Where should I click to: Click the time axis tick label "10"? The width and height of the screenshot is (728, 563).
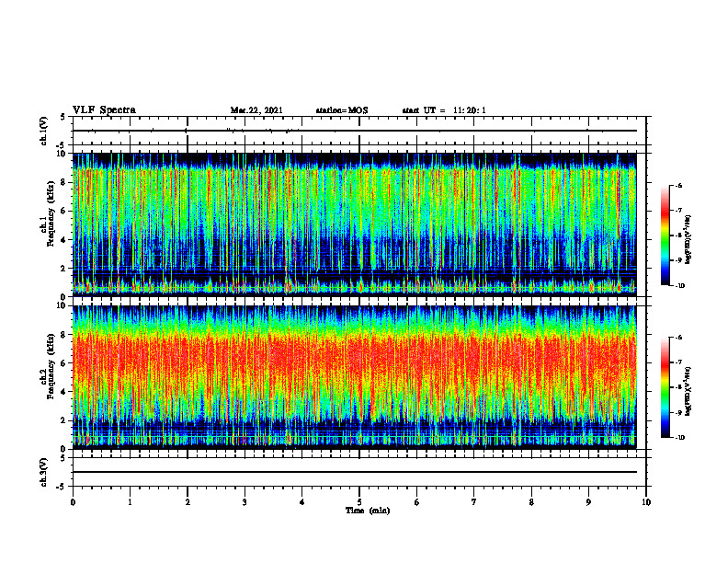[646, 502]
